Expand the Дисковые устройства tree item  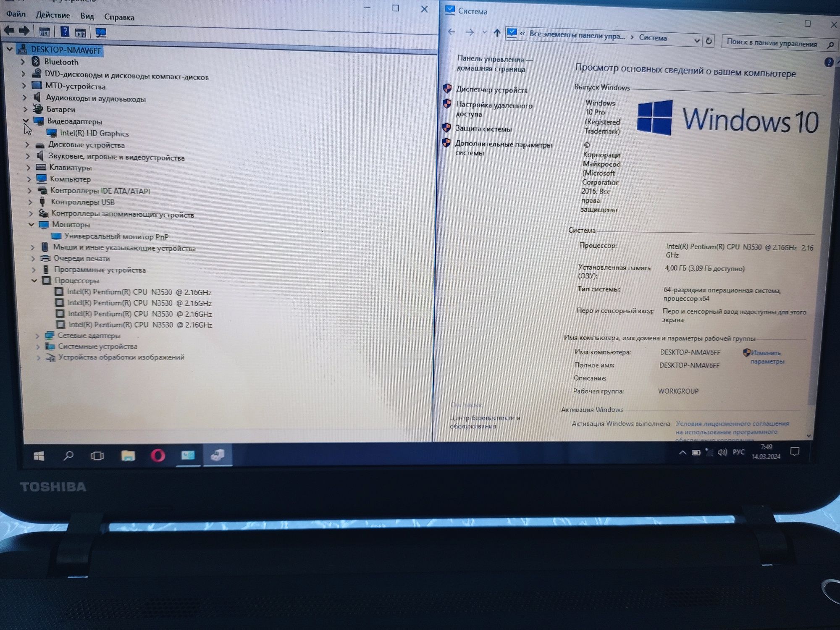coord(24,146)
